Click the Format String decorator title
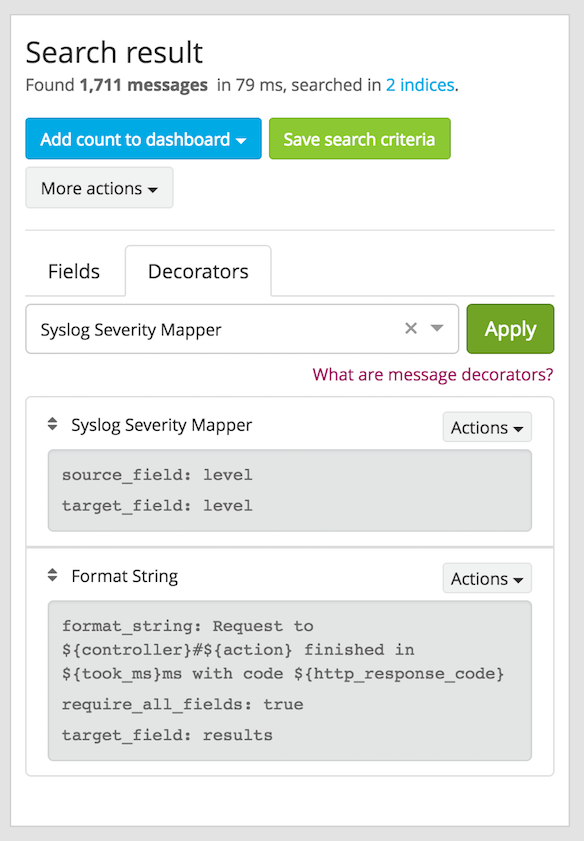 tap(124, 576)
